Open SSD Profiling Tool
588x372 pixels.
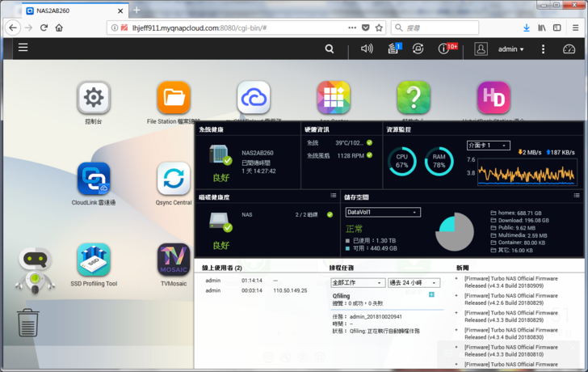[94, 260]
